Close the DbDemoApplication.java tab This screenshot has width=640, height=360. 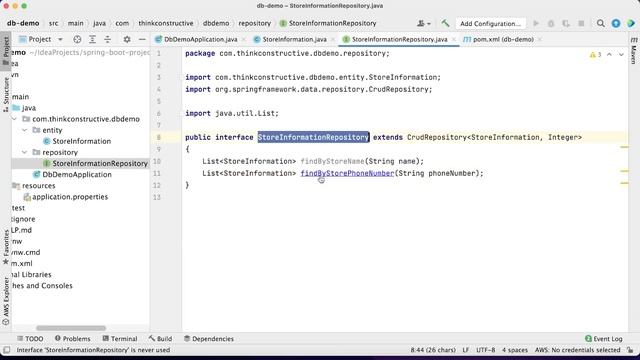pyautogui.click(x=244, y=40)
